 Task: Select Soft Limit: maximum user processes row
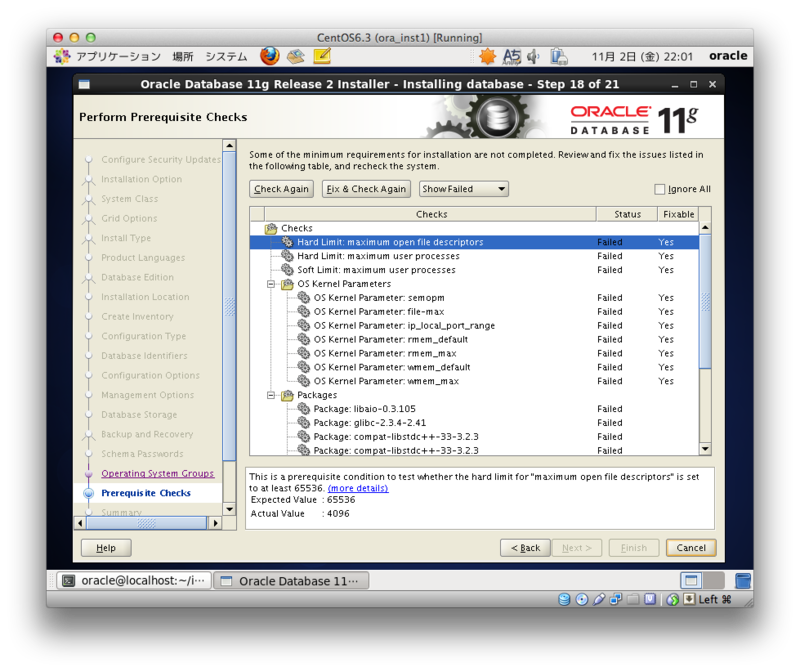tap(474, 269)
